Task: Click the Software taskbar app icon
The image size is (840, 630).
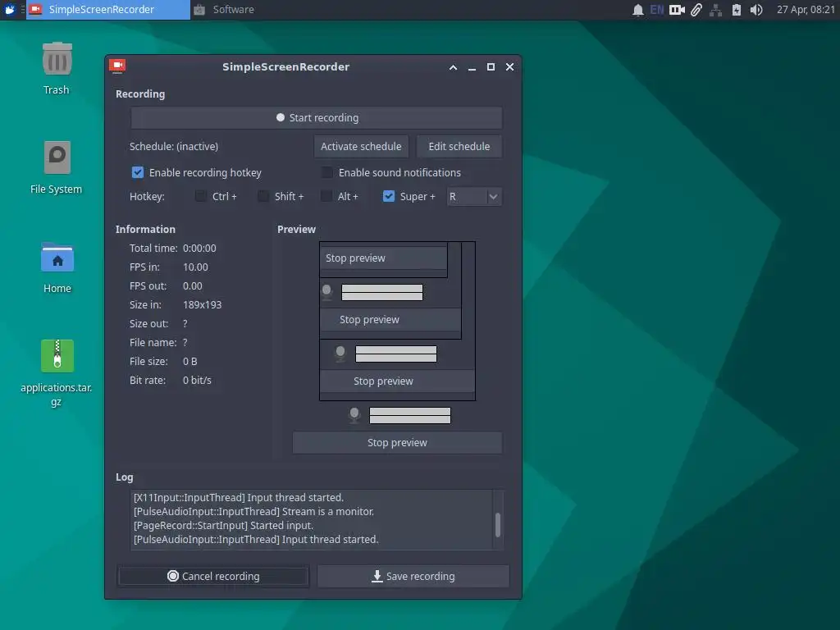Action: pyautogui.click(x=199, y=10)
